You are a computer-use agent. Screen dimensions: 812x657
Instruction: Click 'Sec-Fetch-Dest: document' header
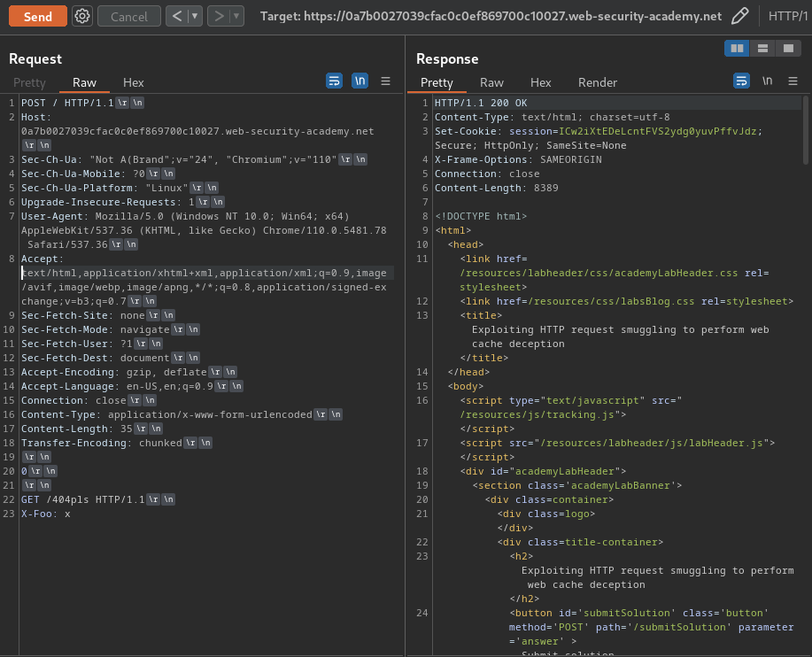pos(96,358)
